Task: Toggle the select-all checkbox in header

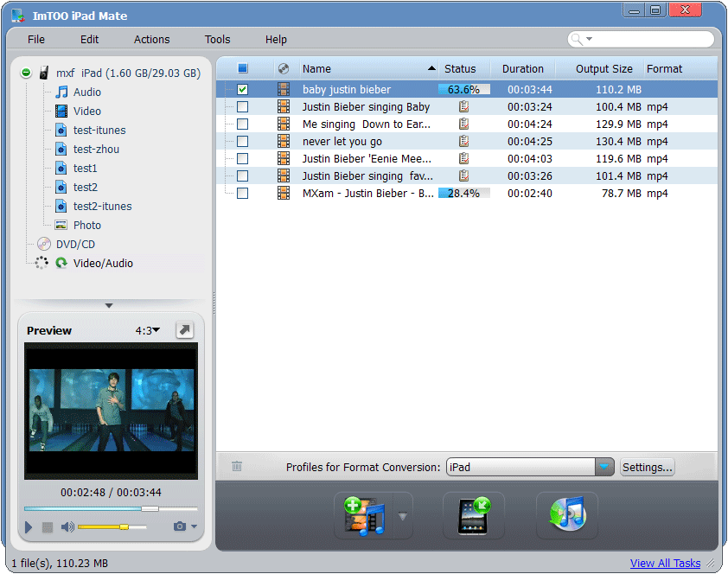Action: (x=242, y=69)
